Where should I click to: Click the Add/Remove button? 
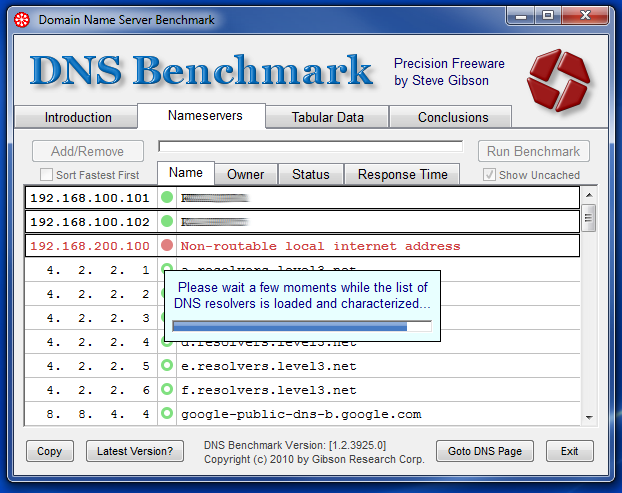(88, 151)
